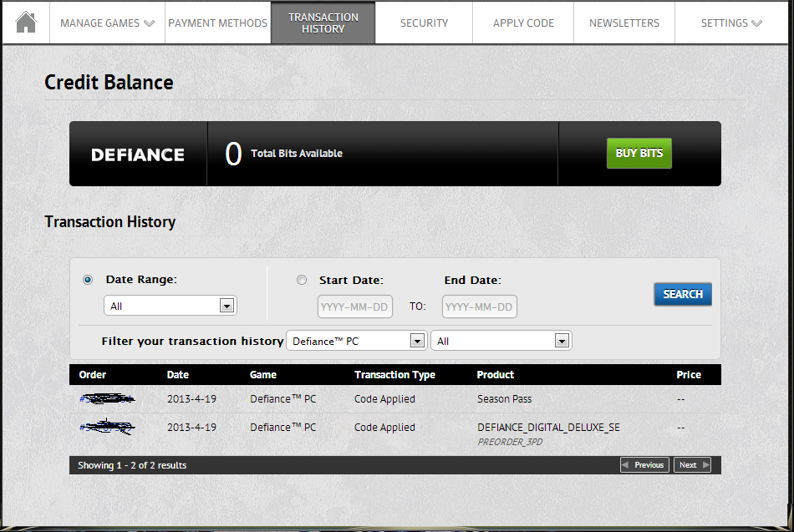Open the Season Pass order number link

[107, 399]
